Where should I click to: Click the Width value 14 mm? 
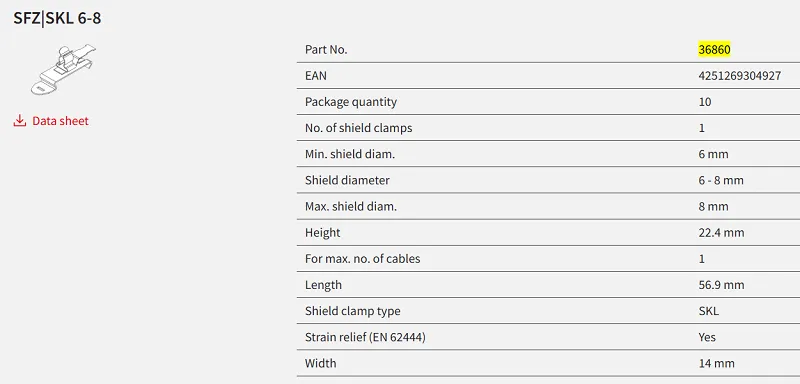716,364
